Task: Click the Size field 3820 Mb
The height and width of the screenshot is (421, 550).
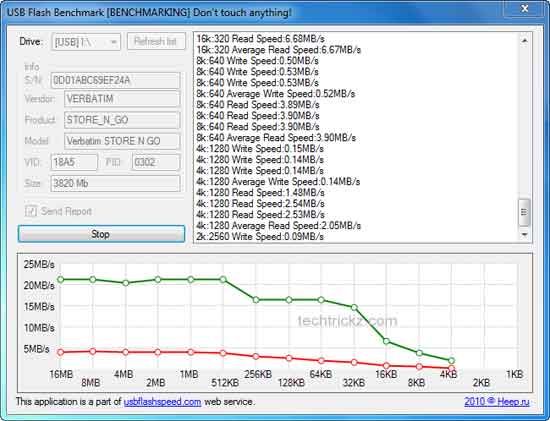Action: pyautogui.click(x=116, y=183)
